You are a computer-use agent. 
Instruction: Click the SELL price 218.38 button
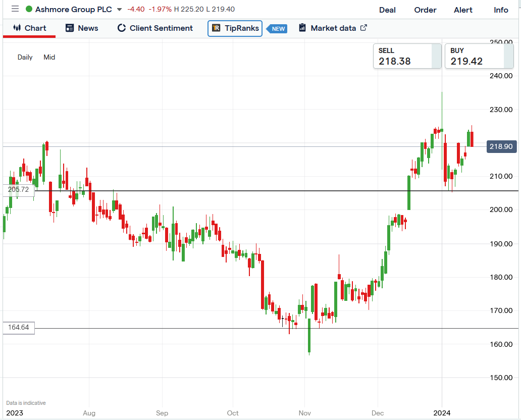(407, 56)
